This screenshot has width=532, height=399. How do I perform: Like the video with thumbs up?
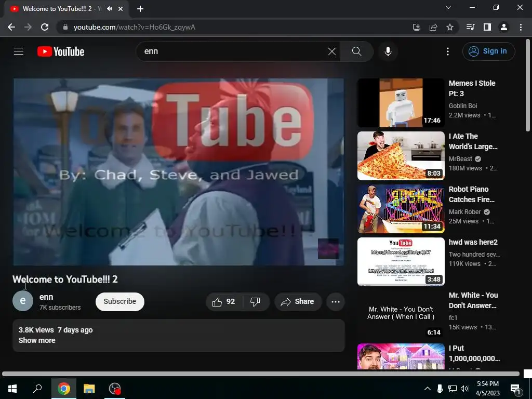(x=223, y=302)
